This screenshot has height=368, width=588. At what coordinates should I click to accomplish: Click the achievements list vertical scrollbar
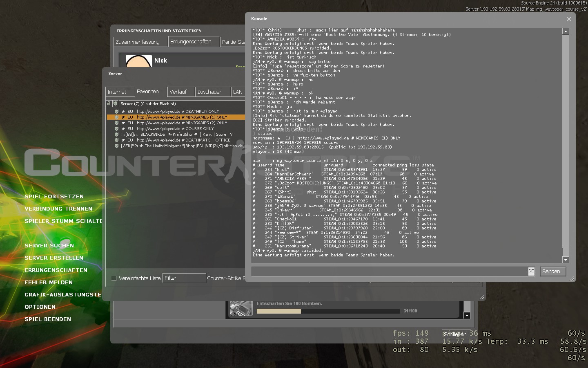(467, 307)
